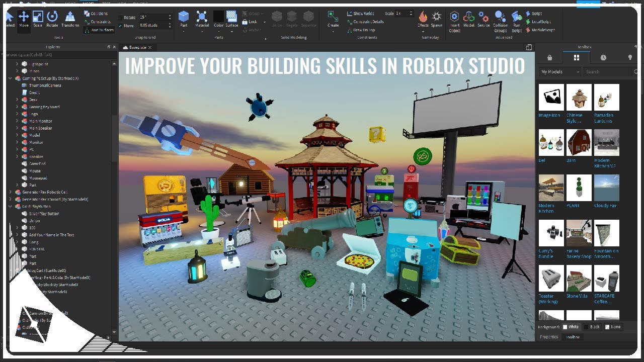
Task: Open the Toolbox Recent clock tab
Action: (x=603, y=57)
